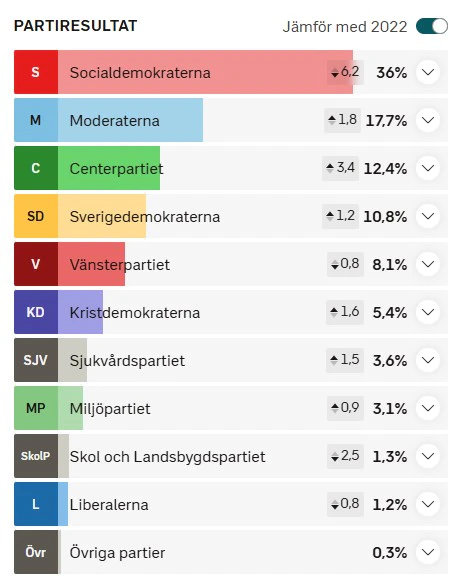The width and height of the screenshot is (462, 580).
Task: Open Centerpartiet details via its chevron
Action: [x=428, y=168]
